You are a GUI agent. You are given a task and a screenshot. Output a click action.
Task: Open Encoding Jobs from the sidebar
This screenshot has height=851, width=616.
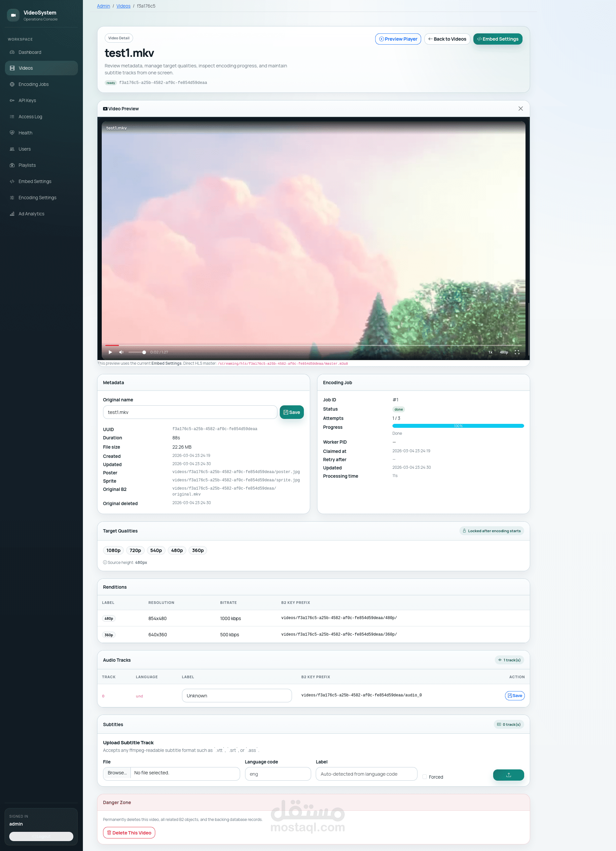pos(41,85)
